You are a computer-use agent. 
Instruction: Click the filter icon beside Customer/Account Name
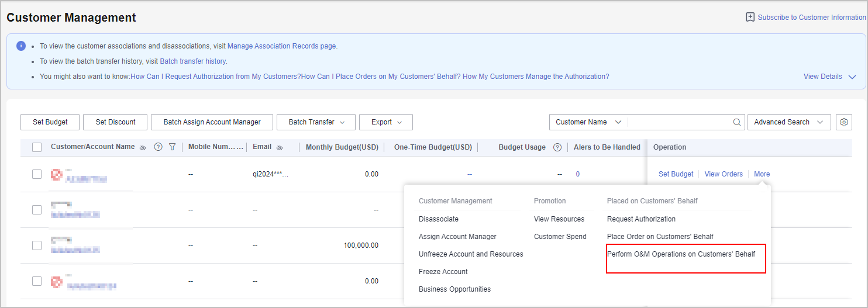pos(172,147)
